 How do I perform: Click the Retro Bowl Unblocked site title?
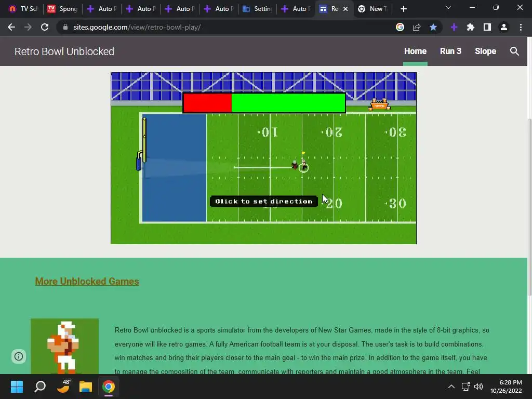[x=64, y=51]
